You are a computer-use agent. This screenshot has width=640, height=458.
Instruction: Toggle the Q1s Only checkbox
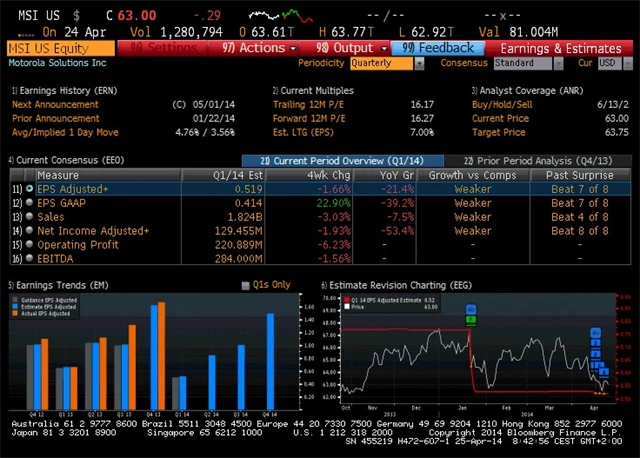click(246, 285)
